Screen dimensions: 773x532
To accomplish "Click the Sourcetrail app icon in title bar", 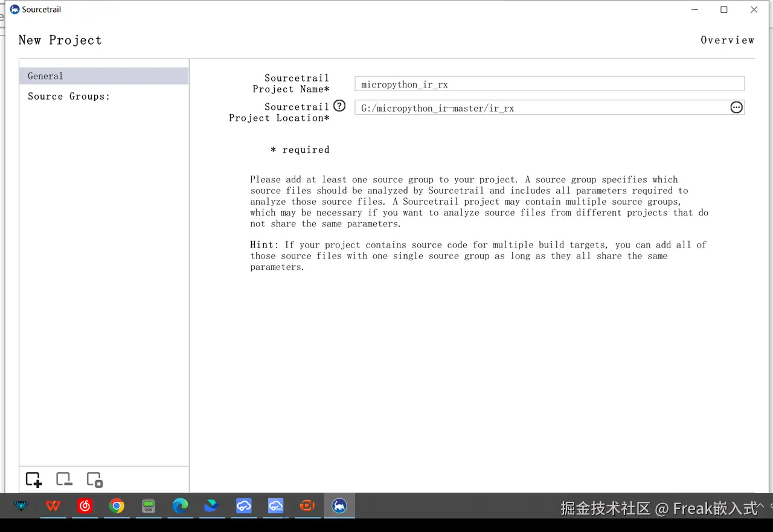I will (14, 10).
